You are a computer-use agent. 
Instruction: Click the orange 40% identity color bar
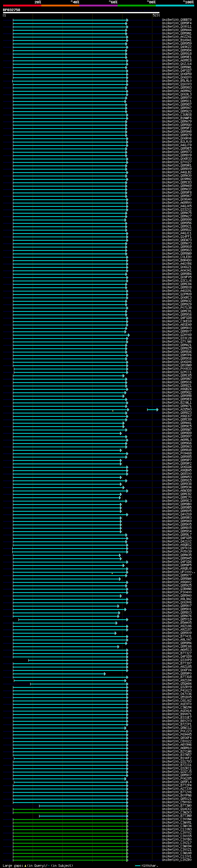(60, 6)
